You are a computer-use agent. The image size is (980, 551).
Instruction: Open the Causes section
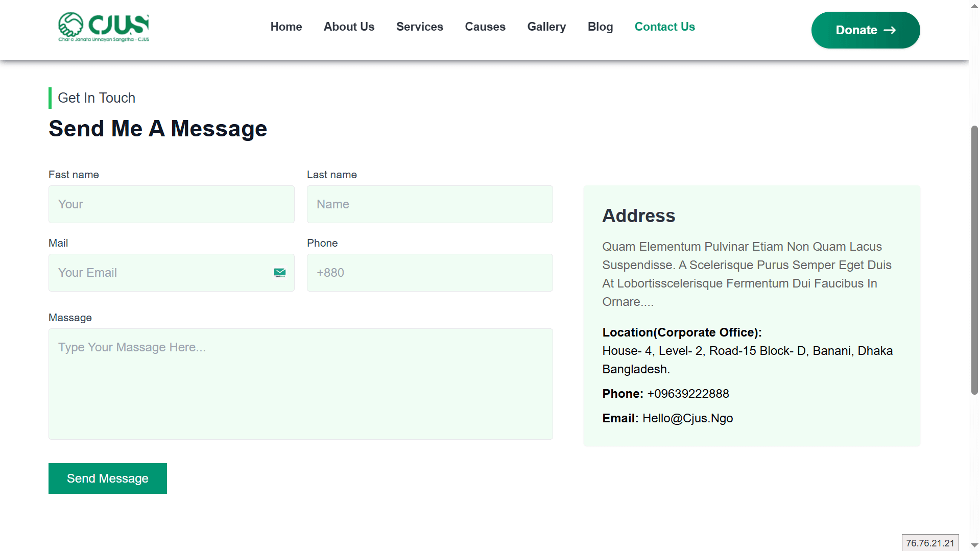click(485, 27)
